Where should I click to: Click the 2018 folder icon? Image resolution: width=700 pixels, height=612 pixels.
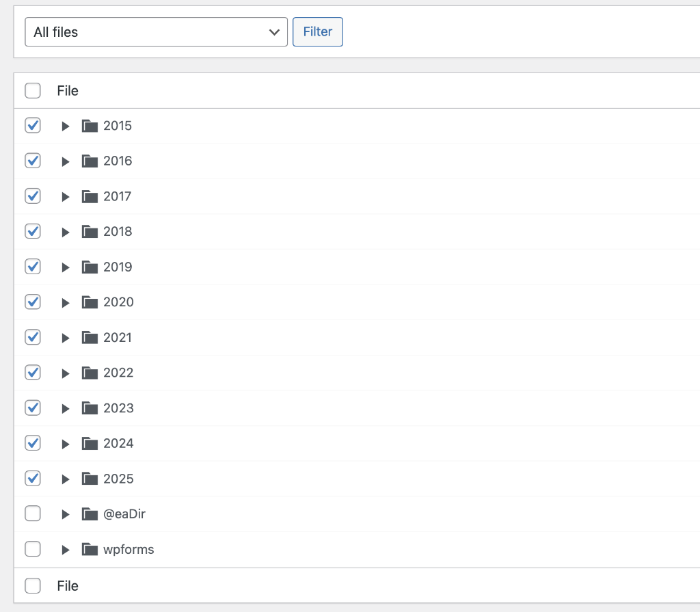coord(90,232)
